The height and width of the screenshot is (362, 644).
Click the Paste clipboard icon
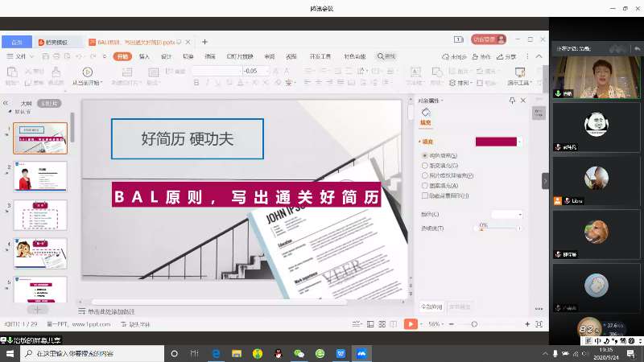[11, 72]
